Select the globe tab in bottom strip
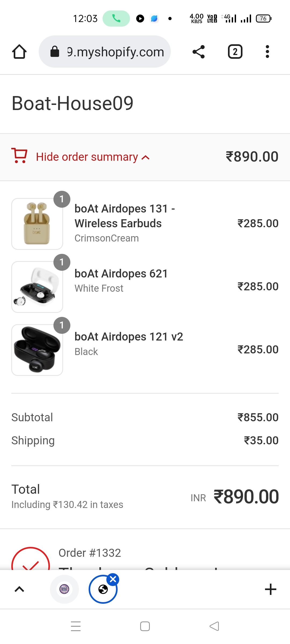The height and width of the screenshot is (644, 290). tap(103, 590)
